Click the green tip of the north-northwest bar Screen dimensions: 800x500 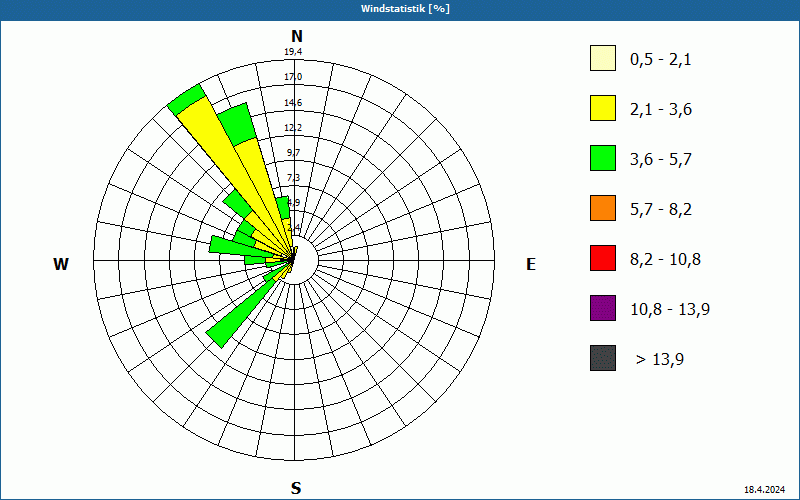click(x=237, y=124)
